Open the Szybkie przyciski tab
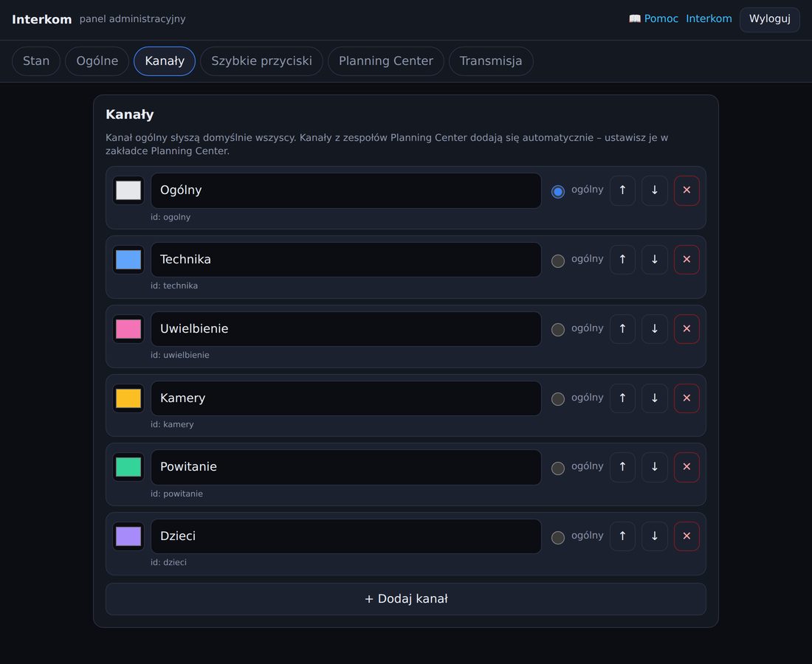 click(x=261, y=61)
